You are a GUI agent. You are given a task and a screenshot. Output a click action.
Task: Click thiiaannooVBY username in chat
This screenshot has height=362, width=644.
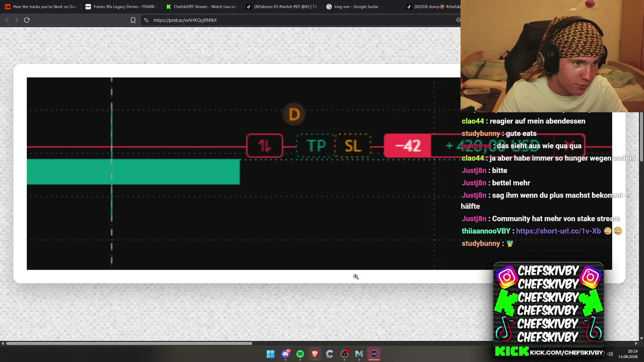(x=487, y=231)
